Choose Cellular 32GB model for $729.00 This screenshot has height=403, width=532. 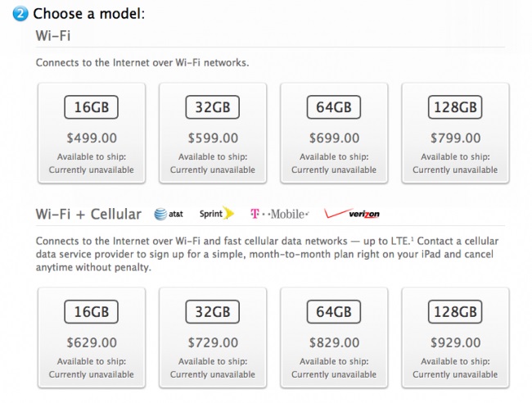coord(213,337)
